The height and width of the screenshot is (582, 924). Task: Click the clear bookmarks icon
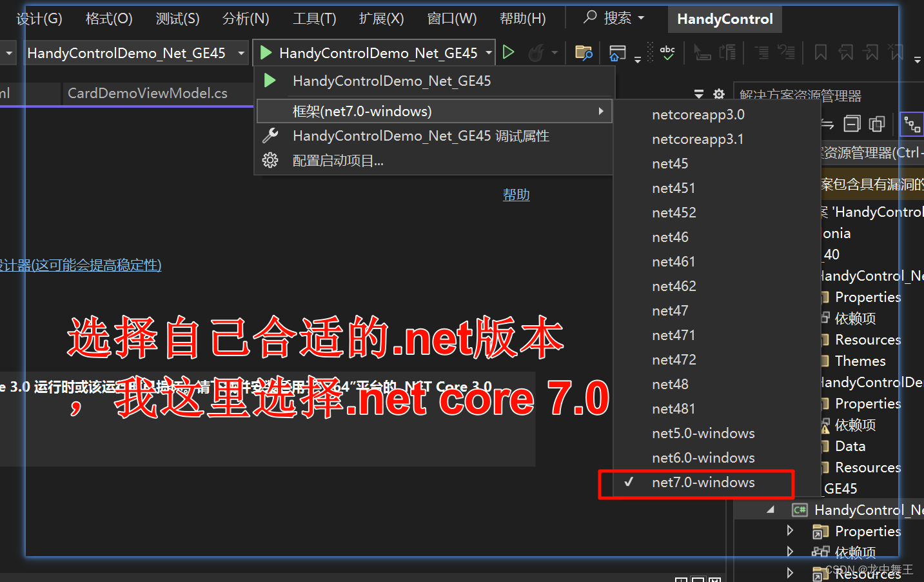pos(896,52)
